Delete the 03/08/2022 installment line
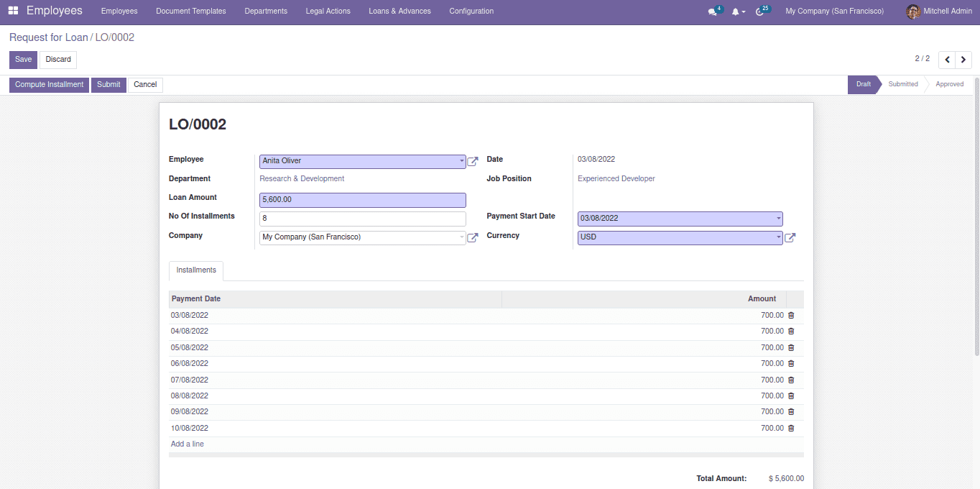This screenshot has width=980, height=489. [791, 316]
